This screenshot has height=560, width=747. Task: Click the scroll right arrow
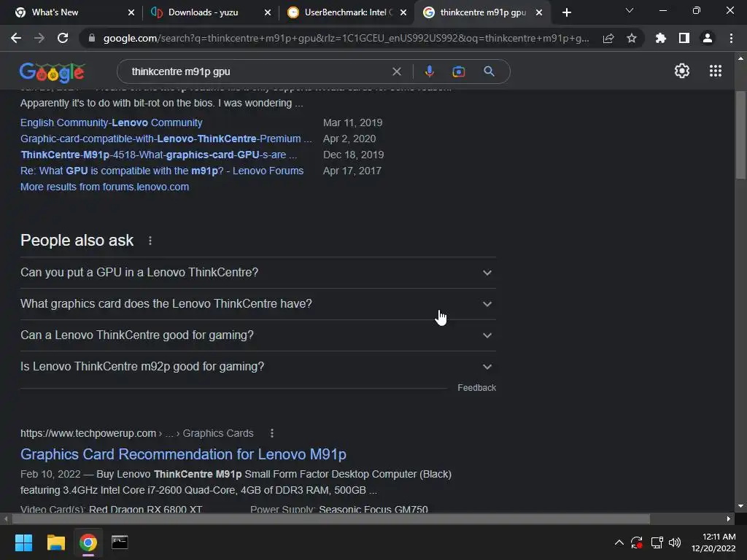[x=729, y=518]
